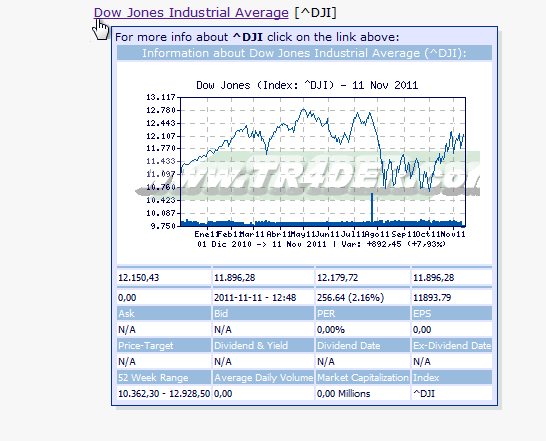546x441 pixels.
Task: Click the 'Information about Dow Jones Industrial Average' header bar
Action: pyautogui.click(x=304, y=53)
